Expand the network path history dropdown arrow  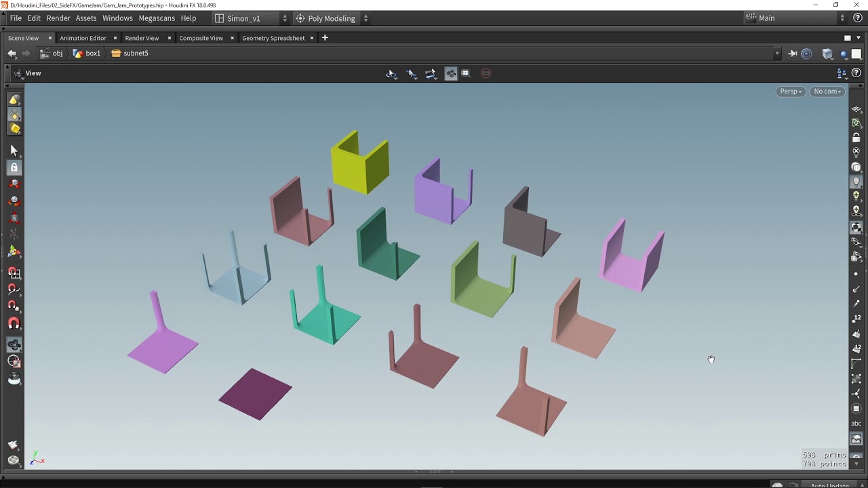pyautogui.click(x=777, y=54)
